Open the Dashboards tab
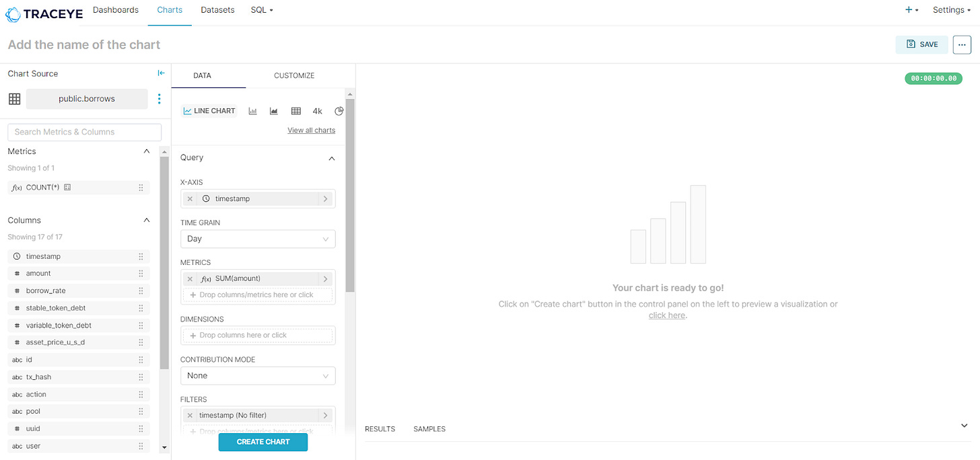The image size is (980, 460). [116, 10]
